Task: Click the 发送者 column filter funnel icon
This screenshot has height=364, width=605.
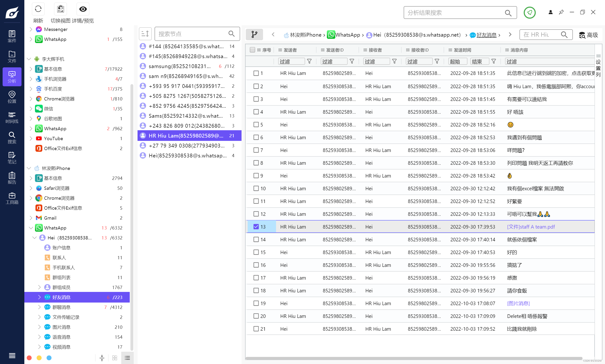Action: click(309, 61)
